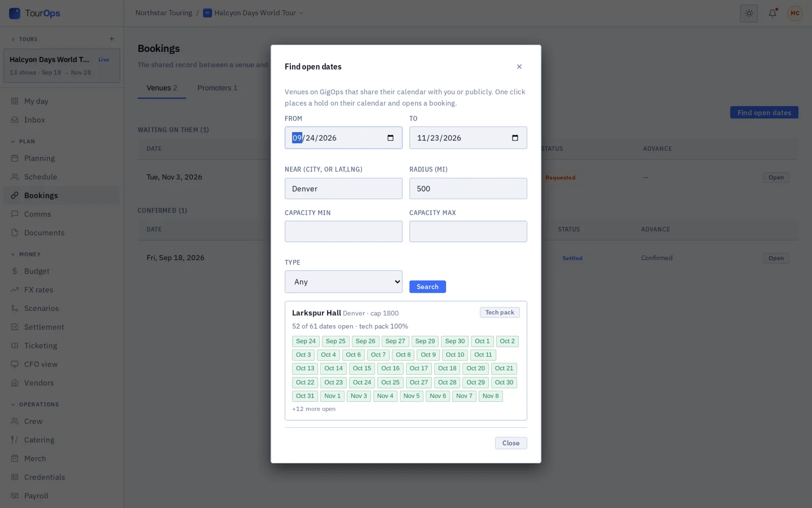Expand the TOURS sidebar section
Viewport: 812px width, 508px height.
coord(24,39)
